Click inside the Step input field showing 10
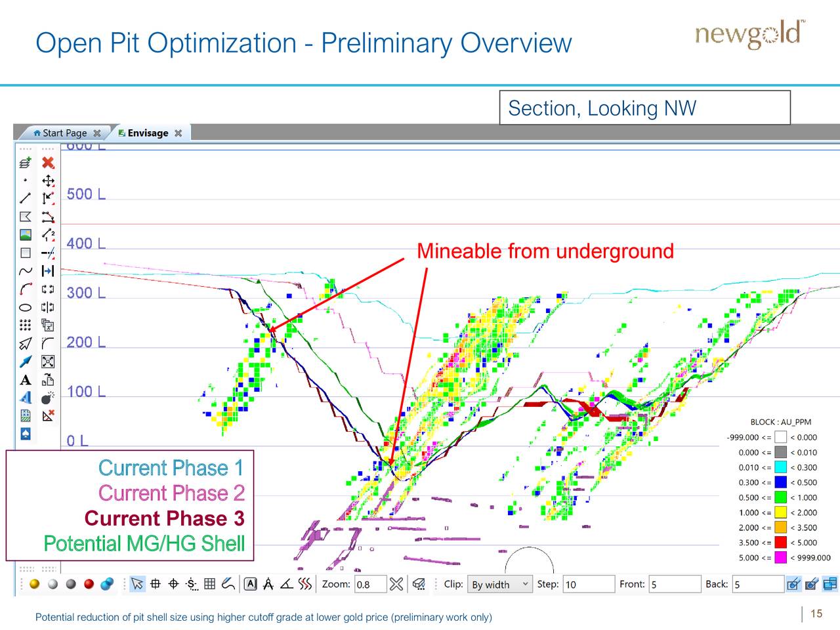The width and height of the screenshot is (840, 630). [589, 584]
